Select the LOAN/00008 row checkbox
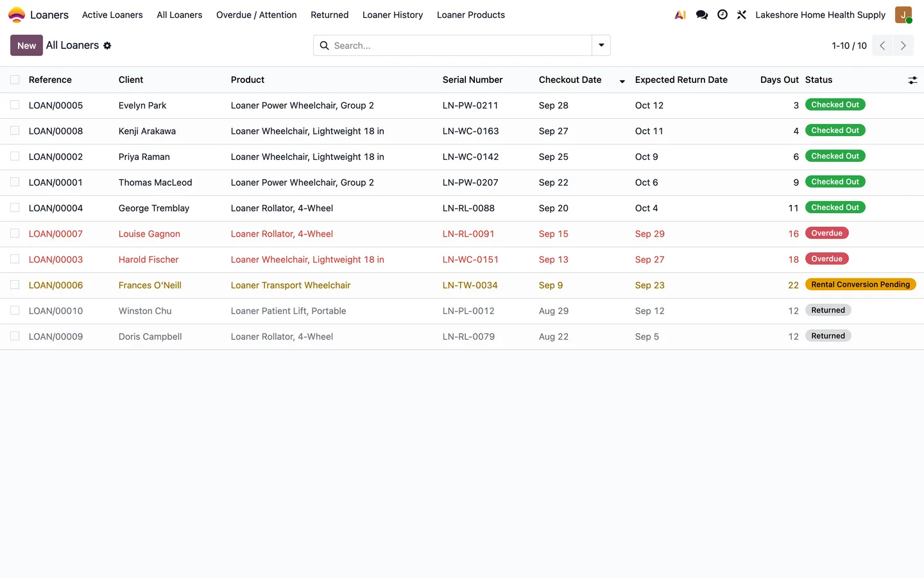Image resolution: width=924 pixels, height=578 pixels. tap(15, 130)
